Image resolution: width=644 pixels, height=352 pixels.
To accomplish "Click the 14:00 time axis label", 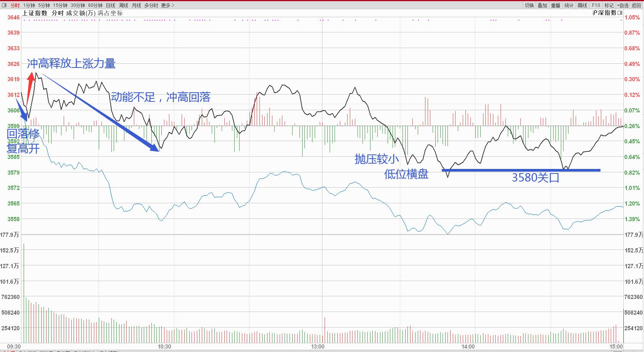I will coord(468,347).
